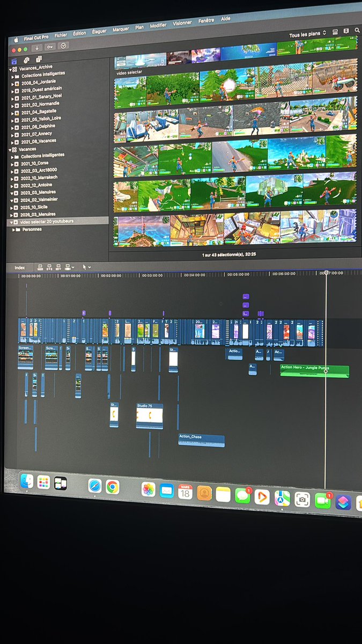
Task: Click the insert clip edit button
Action: click(x=49, y=267)
